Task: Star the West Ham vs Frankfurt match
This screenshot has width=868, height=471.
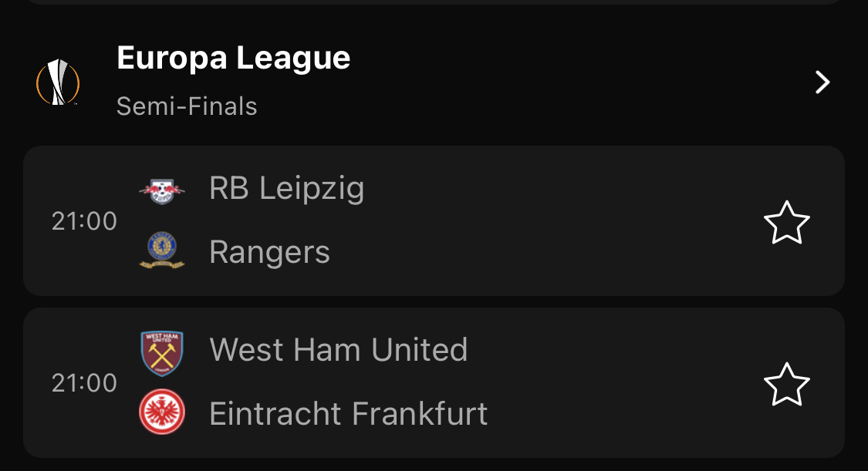Action: (787, 384)
